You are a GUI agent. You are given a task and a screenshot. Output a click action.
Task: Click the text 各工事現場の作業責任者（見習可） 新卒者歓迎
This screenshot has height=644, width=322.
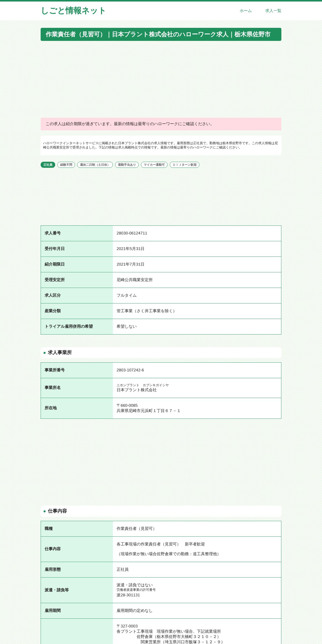161,544
